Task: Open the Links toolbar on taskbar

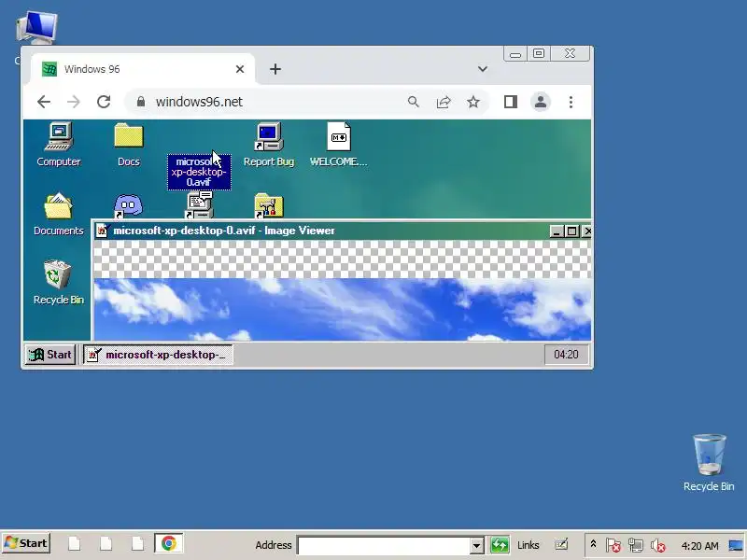Action: (x=528, y=545)
